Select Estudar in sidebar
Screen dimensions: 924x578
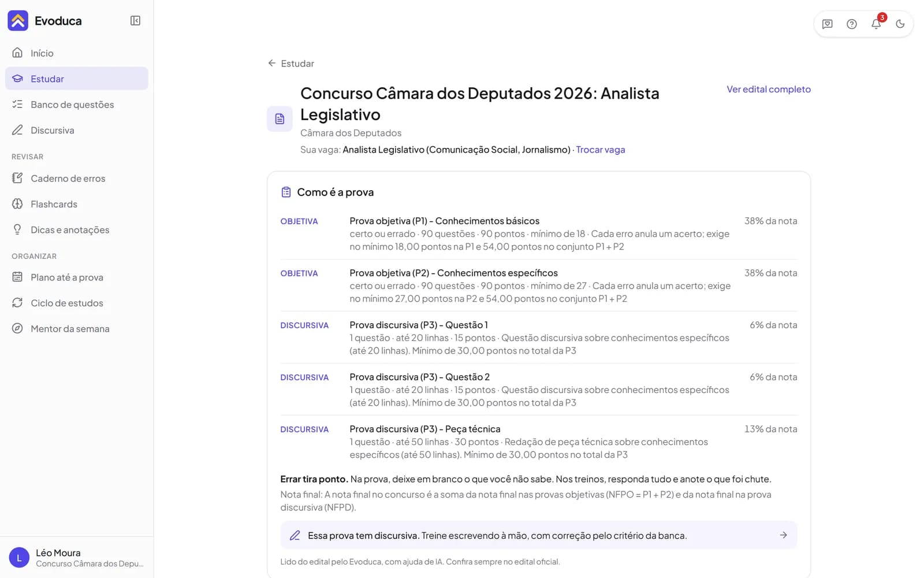pos(77,79)
